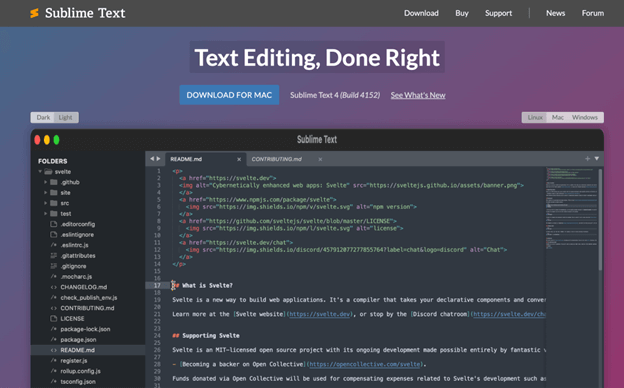This screenshot has width=624, height=388.
Task: Expand the src folder arrow
Action: coord(45,203)
